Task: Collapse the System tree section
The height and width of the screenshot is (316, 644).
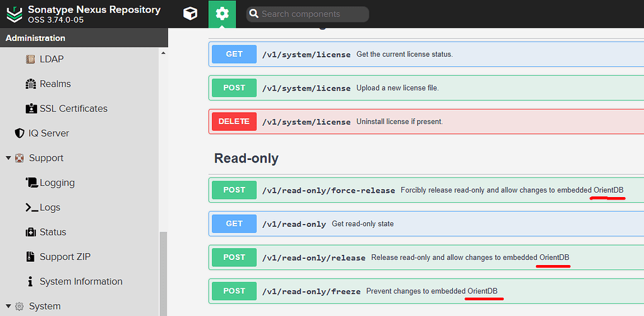Action: coord(8,307)
